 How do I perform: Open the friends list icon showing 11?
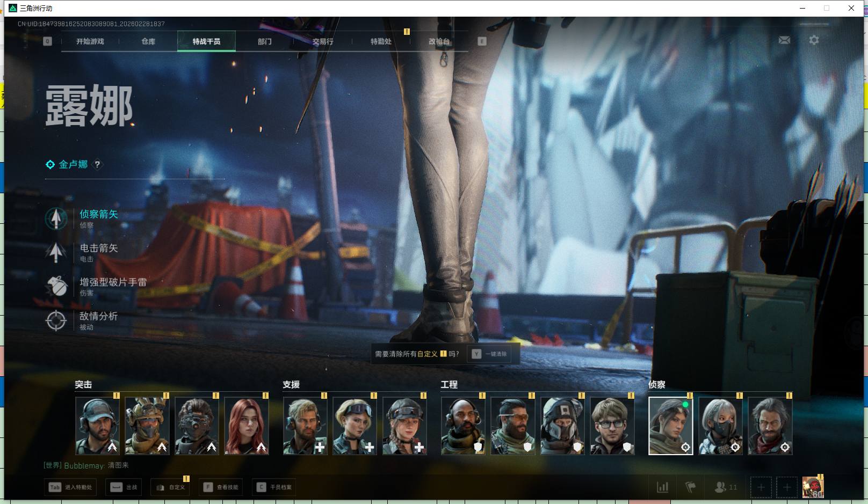pos(725,487)
